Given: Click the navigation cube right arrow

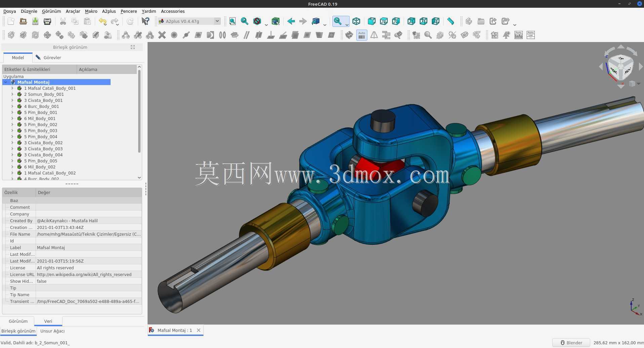Looking at the screenshot, I should coord(641,67).
